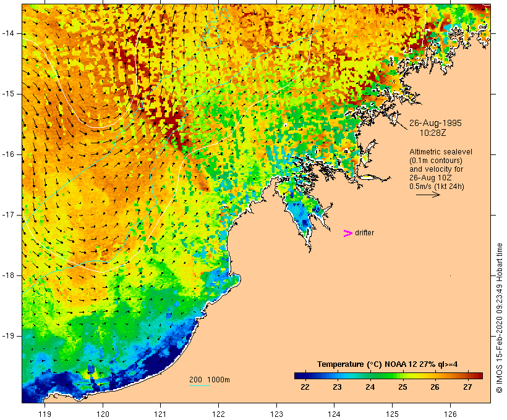Click the longitude axis label '120'
507x420 pixels.
tap(103, 414)
